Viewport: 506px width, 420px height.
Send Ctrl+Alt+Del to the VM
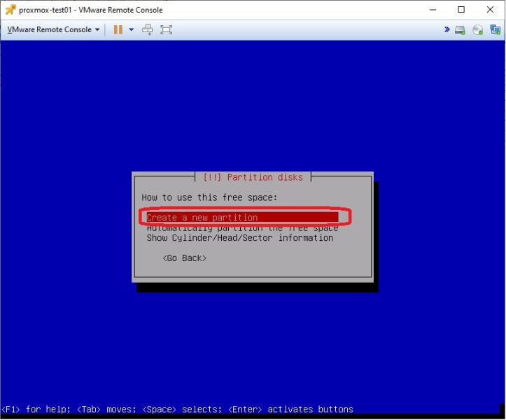tap(148, 29)
